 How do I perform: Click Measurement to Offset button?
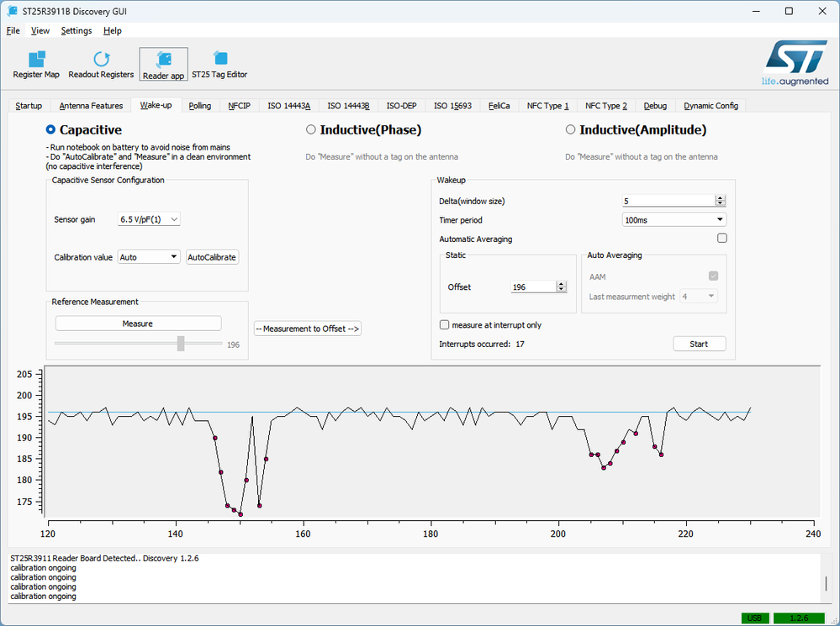[308, 329]
